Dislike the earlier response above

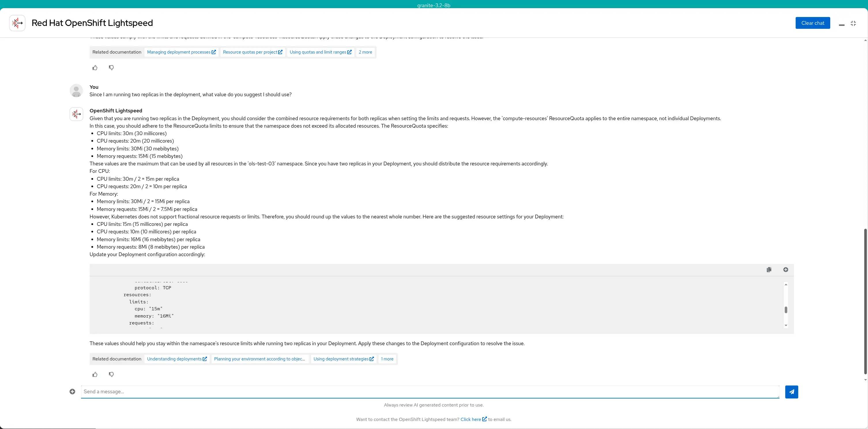pyautogui.click(x=111, y=68)
